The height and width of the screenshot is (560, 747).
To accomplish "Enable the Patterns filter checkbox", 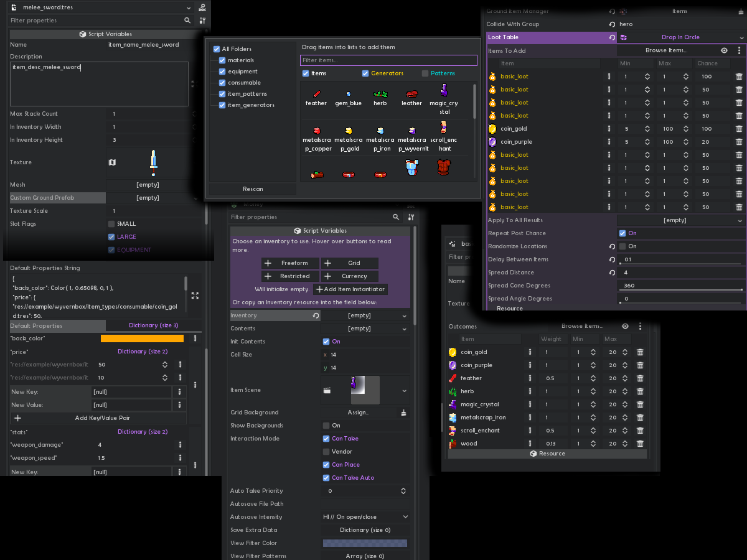I will click(x=425, y=73).
